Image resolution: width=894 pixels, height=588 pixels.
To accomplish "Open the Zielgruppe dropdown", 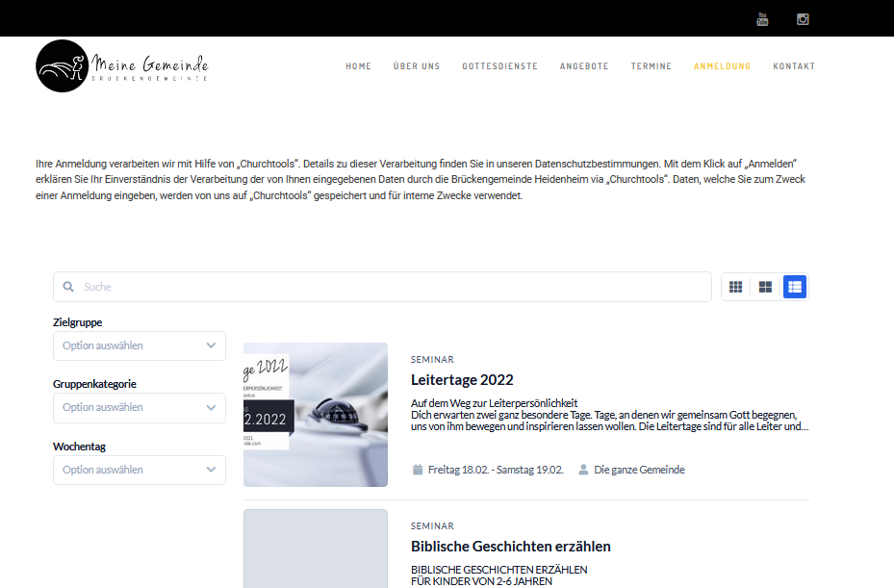I will tap(140, 346).
